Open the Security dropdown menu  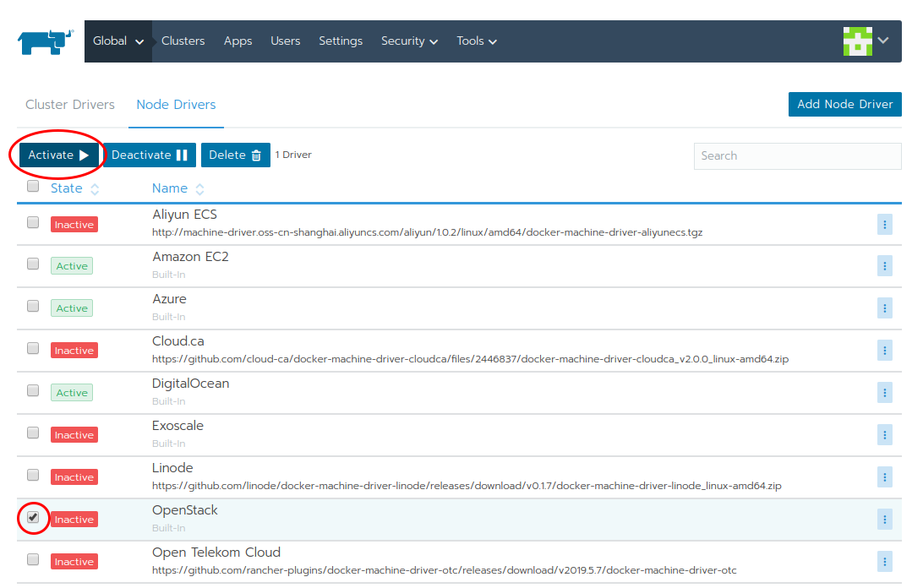click(x=409, y=40)
